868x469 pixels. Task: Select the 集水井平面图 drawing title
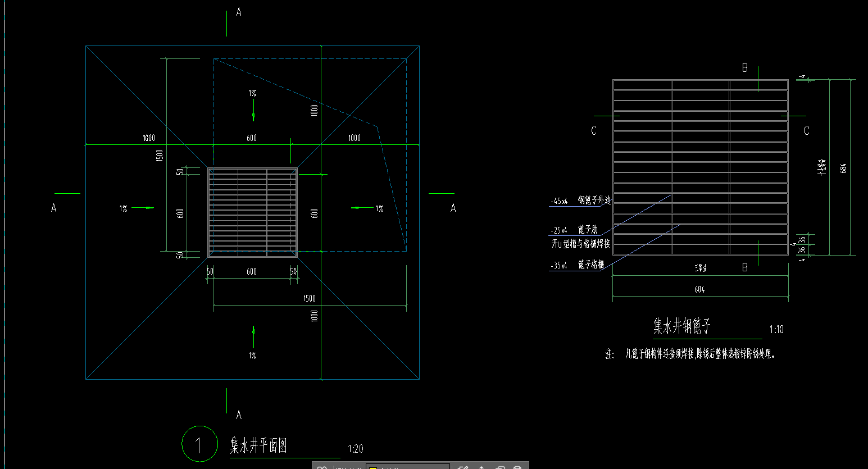(x=258, y=445)
